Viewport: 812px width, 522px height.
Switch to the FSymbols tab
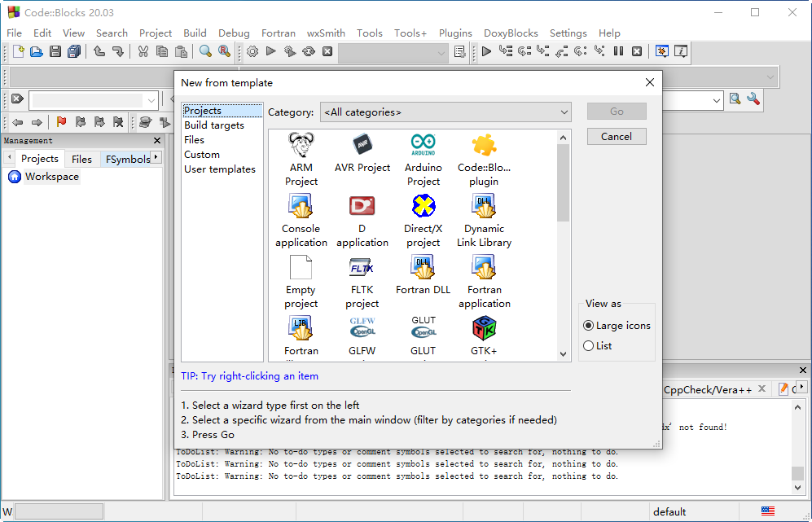(x=127, y=159)
